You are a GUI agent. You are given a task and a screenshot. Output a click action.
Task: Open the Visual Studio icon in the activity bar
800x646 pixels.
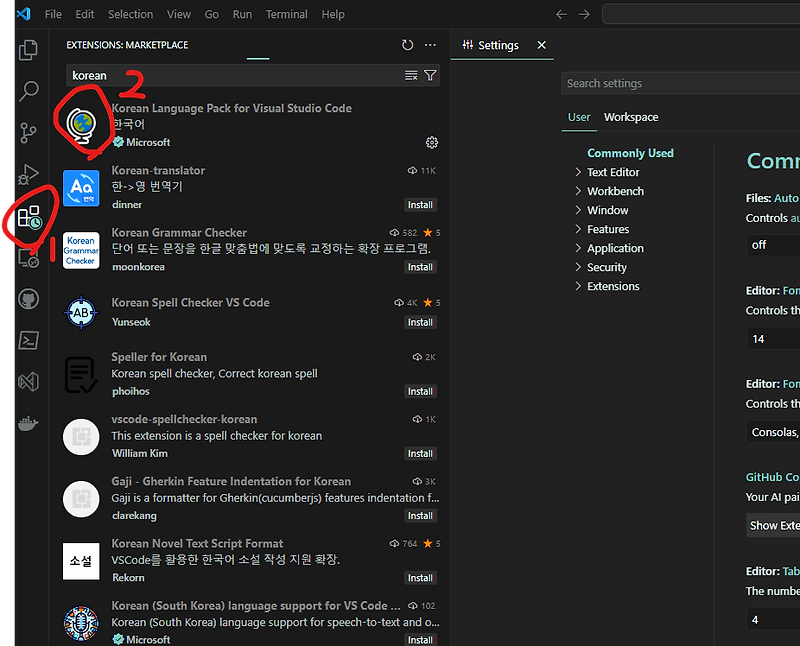pos(29,382)
